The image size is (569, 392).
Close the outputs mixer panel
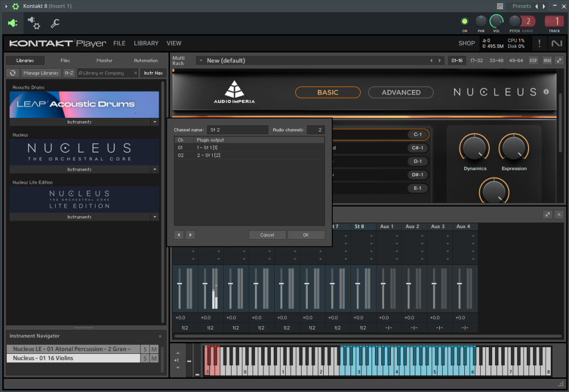[x=559, y=214]
